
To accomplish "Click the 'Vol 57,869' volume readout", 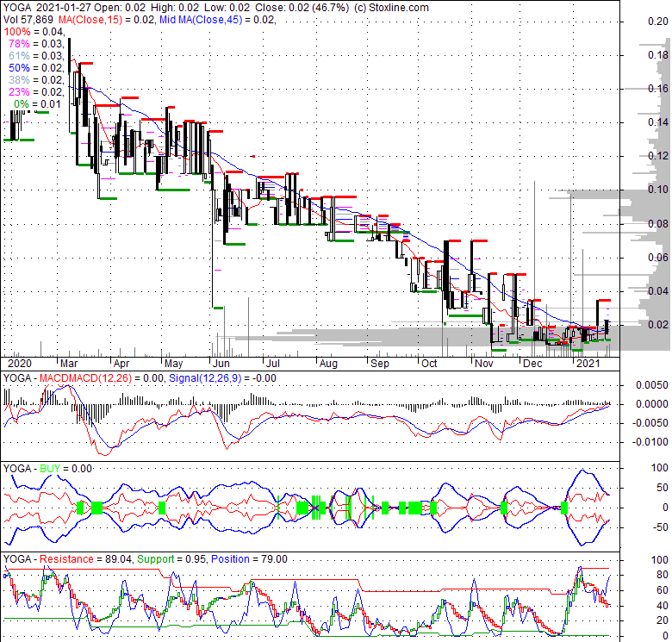I will point(28,20).
